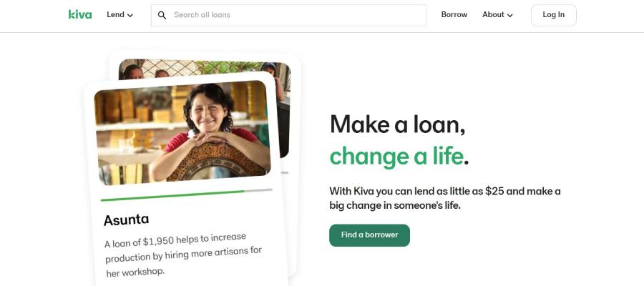The width and height of the screenshot is (644, 286).
Task: Go to the Borrow page
Action: pyautogui.click(x=454, y=15)
